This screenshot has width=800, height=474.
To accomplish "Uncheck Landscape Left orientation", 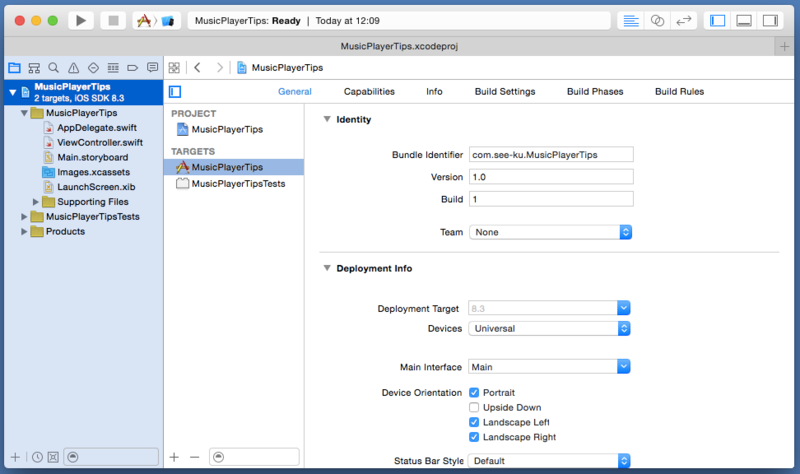I will [474, 422].
